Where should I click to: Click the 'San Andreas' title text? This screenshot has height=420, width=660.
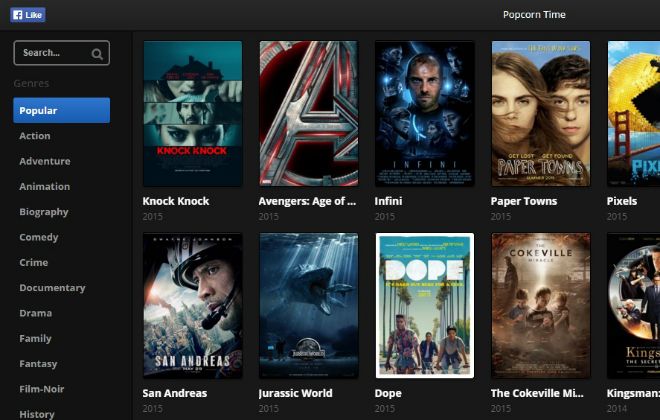click(x=175, y=393)
